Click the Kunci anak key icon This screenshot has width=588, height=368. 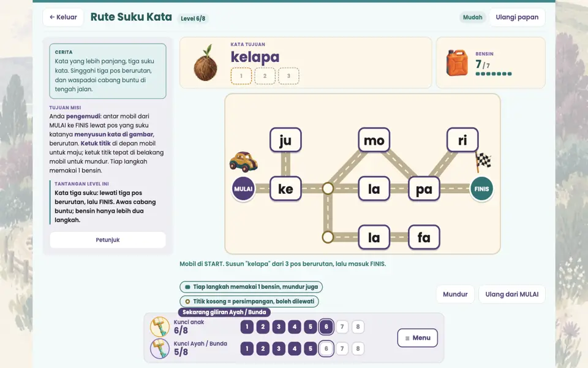pyautogui.click(x=160, y=326)
